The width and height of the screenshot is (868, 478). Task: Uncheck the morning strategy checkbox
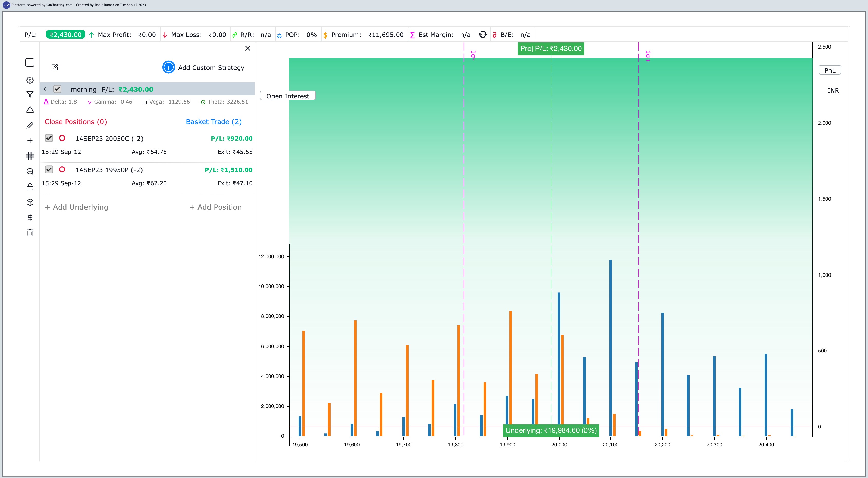click(57, 89)
